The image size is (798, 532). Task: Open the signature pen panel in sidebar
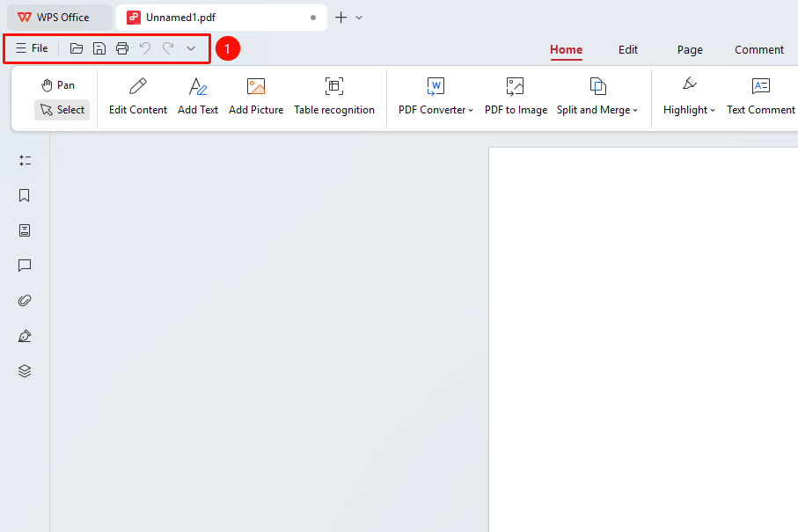point(25,336)
